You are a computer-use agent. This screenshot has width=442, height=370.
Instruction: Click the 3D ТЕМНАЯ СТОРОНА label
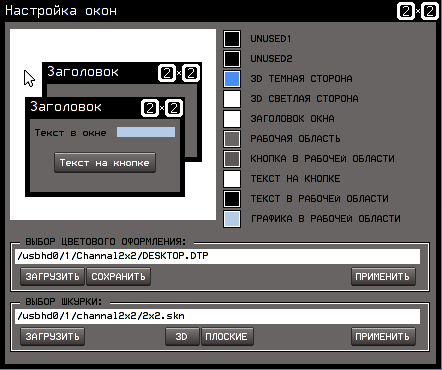301,79
